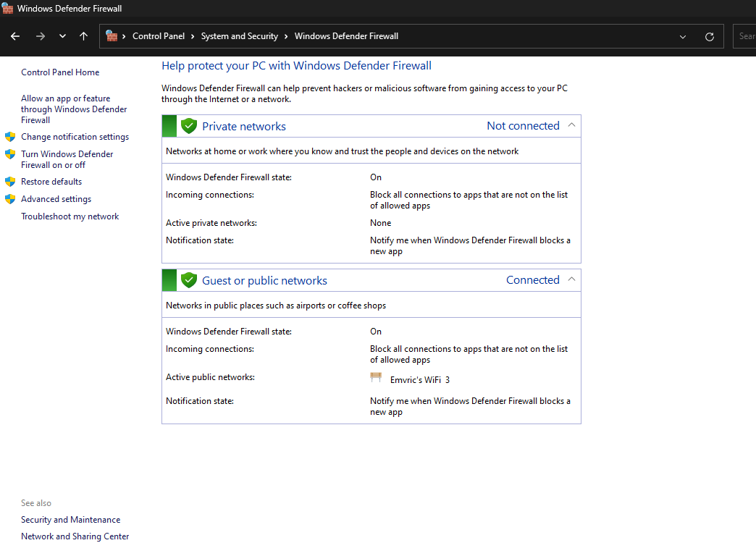The height and width of the screenshot is (556, 756).
Task: Select the Turn Windows Defender Firewall on or off shield icon
Action: pyautogui.click(x=10, y=153)
